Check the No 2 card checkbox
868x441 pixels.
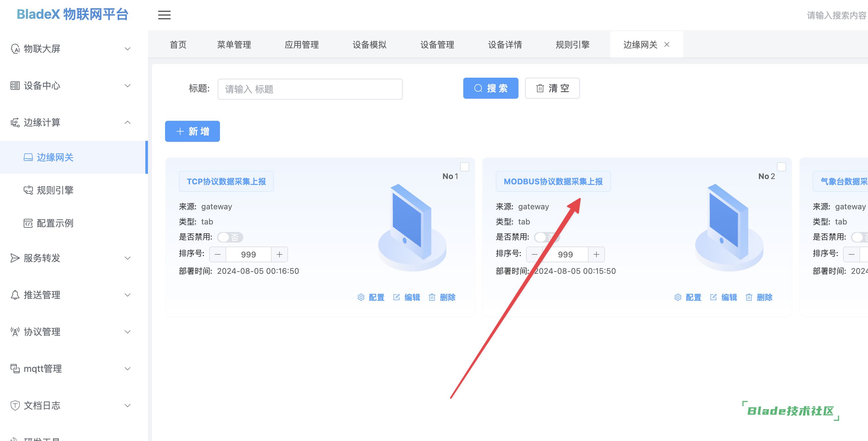(781, 167)
